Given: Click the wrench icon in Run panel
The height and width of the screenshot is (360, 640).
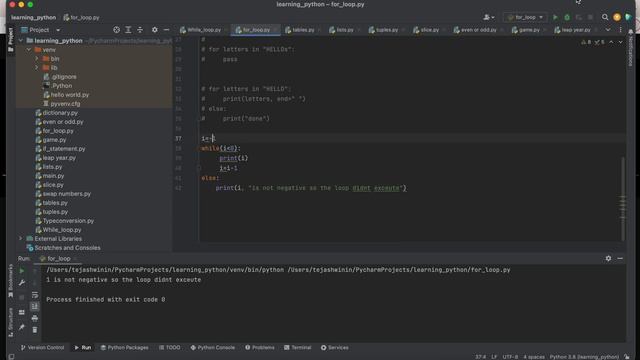Looking at the screenshot, I should pyautogui.click(x=22, y=282).
